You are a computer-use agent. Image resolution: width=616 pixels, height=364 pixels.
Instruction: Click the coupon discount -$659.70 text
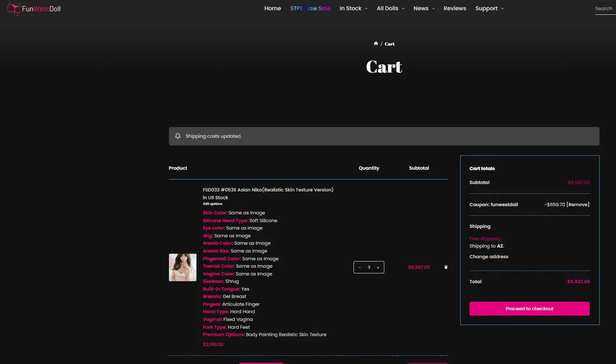(x=554, y=205)
